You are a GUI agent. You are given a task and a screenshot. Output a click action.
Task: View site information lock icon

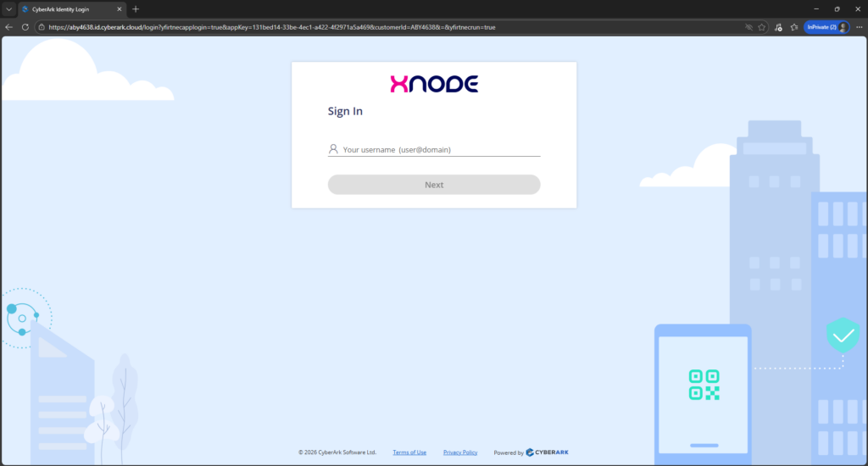[42, 27]
